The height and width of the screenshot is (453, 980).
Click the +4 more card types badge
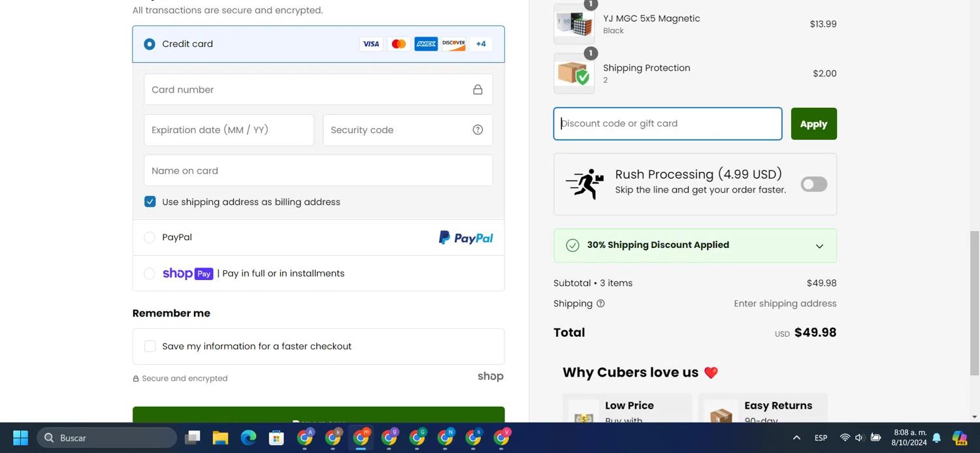pos(481,44)
